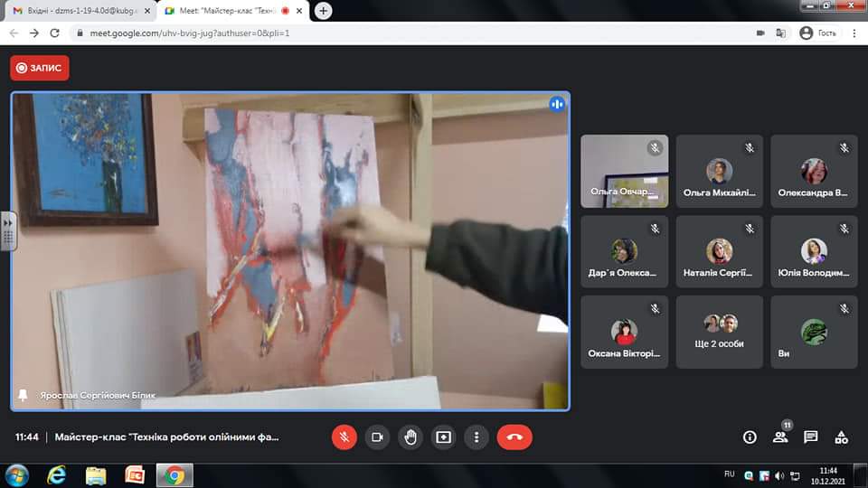Click muted mic icon on Оксана Вікторі tile
This screenshot has height=488, width=868.
(655, 308)
